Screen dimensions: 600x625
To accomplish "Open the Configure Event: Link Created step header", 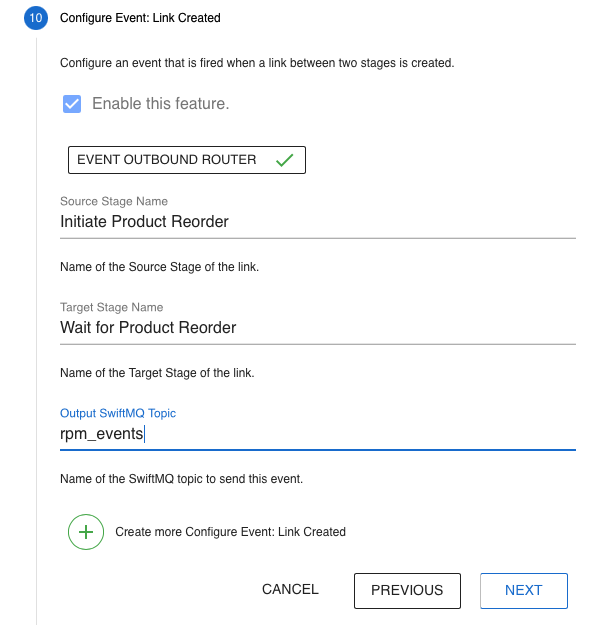I will click(x=140, y=18).
